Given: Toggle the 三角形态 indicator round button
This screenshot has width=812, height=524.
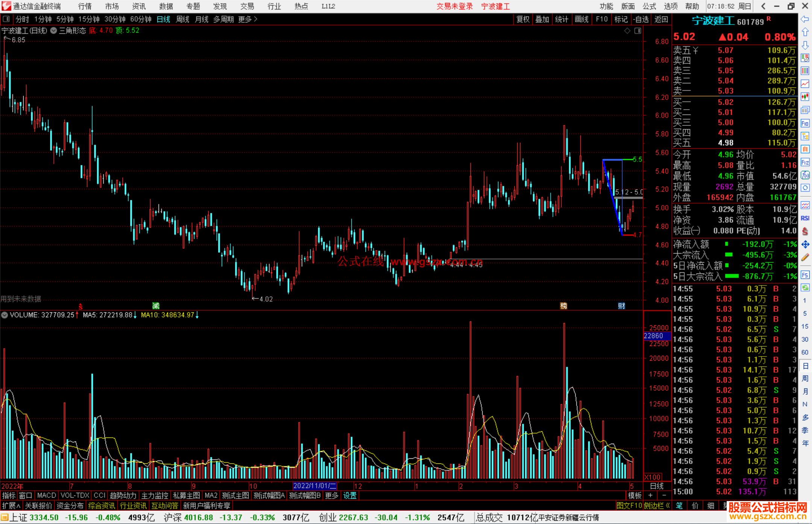Looking at the screenshot, I should [x=54, y=31].
